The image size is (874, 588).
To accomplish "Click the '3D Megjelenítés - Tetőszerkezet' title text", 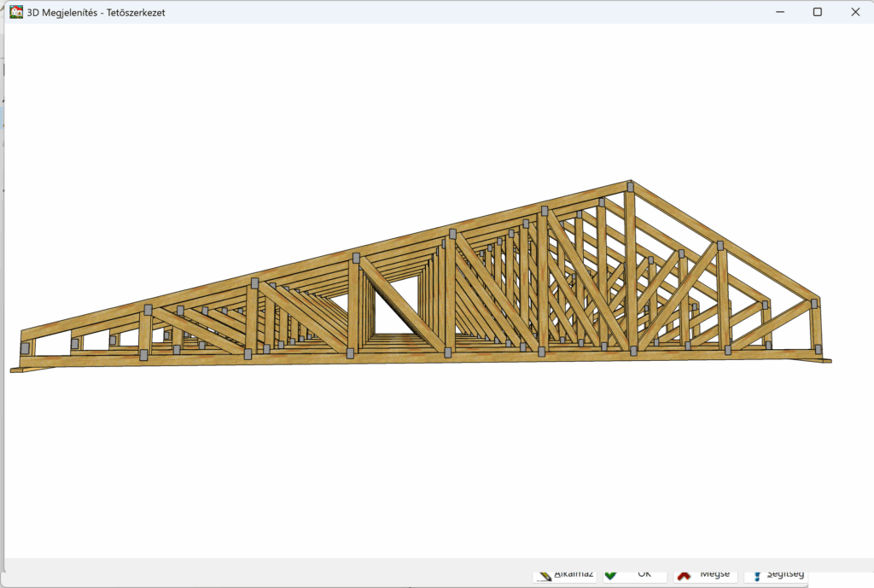I will (x=96, y=13).
